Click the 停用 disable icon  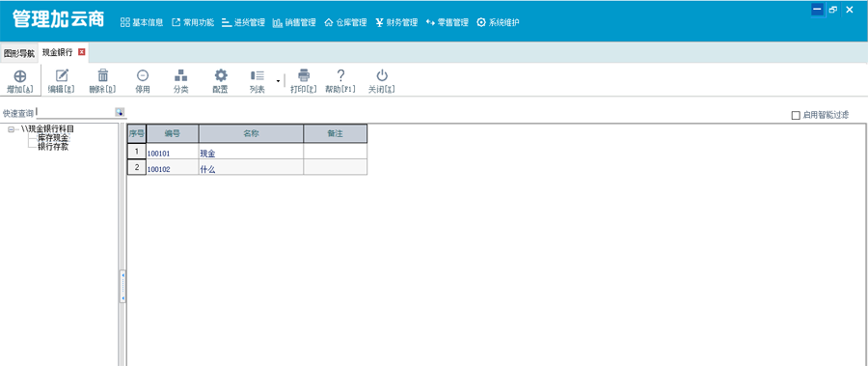coord(143,75)
